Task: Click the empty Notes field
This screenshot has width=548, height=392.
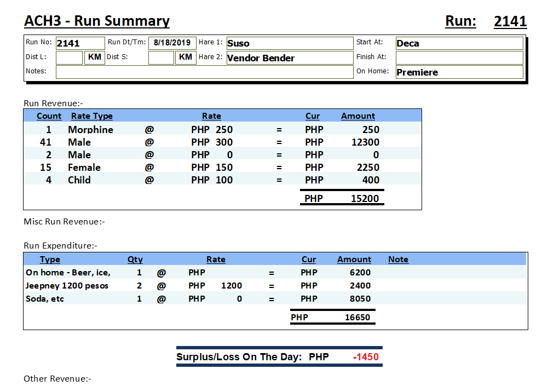Action: [204, 72]
